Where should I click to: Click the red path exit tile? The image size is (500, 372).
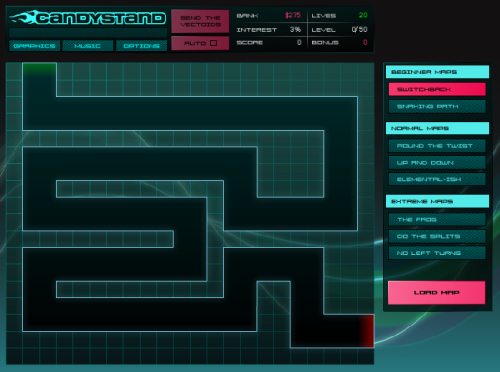click(366, 331)
